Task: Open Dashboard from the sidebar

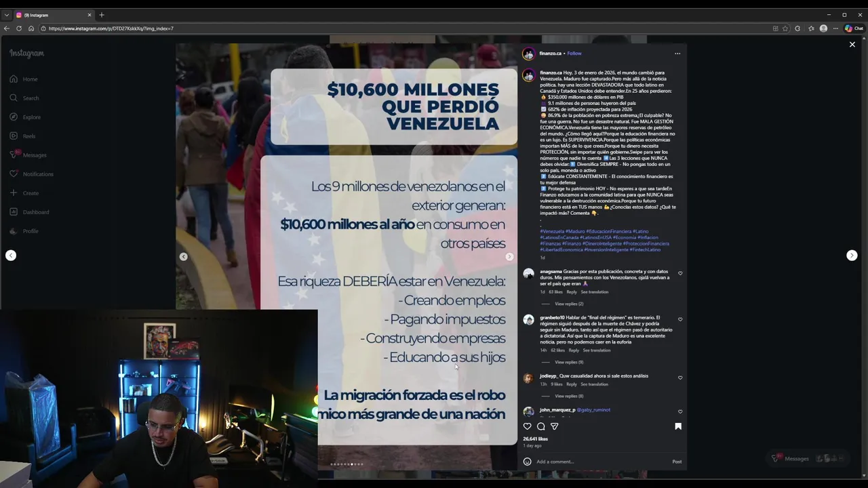Action: pos(29,212)
